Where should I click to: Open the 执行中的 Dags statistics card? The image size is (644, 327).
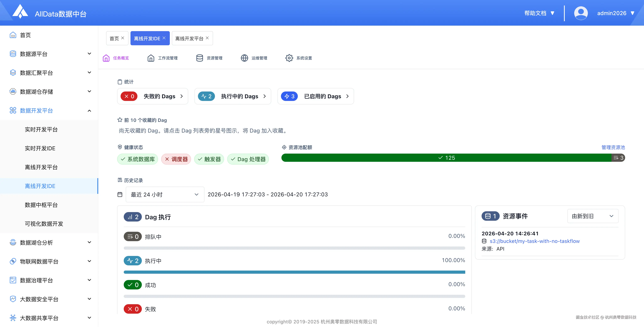233,96
